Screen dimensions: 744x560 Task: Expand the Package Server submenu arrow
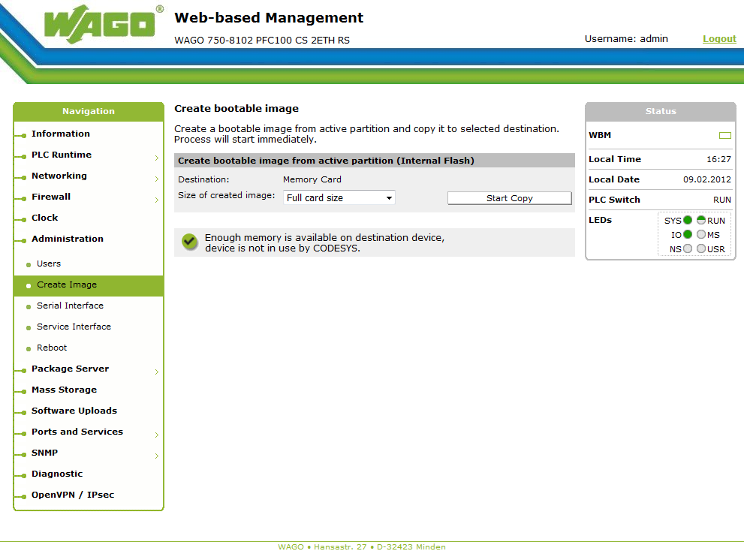(x=157, y=372)
